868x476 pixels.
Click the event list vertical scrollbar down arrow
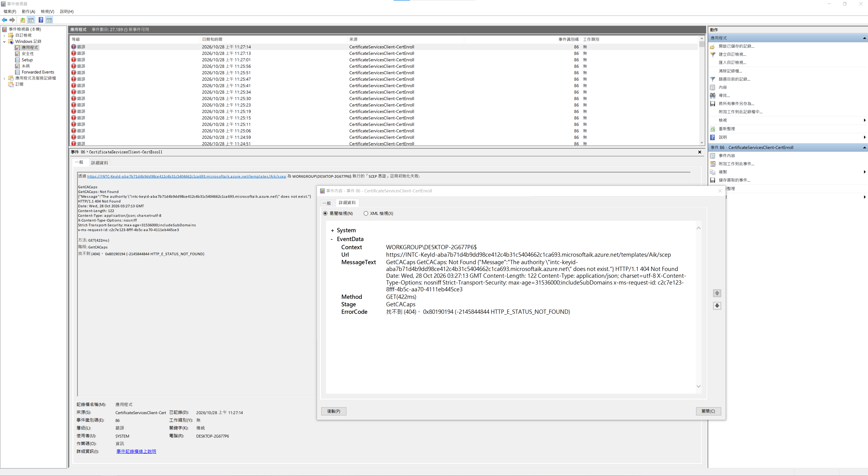[702, 143]
